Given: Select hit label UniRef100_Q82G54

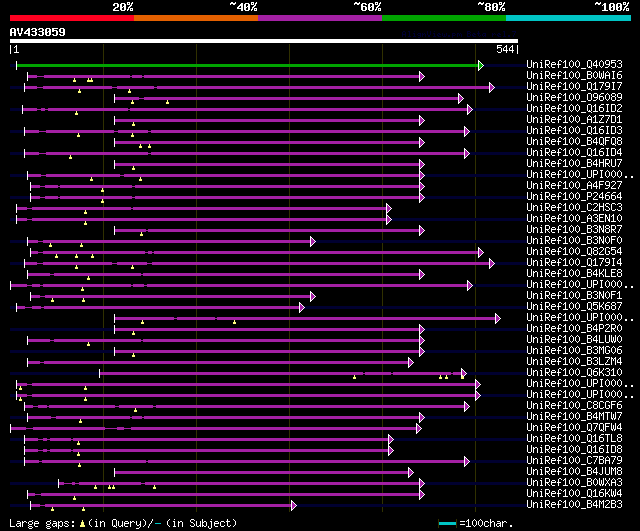Looking at the screenshot, I should [574, 251].
